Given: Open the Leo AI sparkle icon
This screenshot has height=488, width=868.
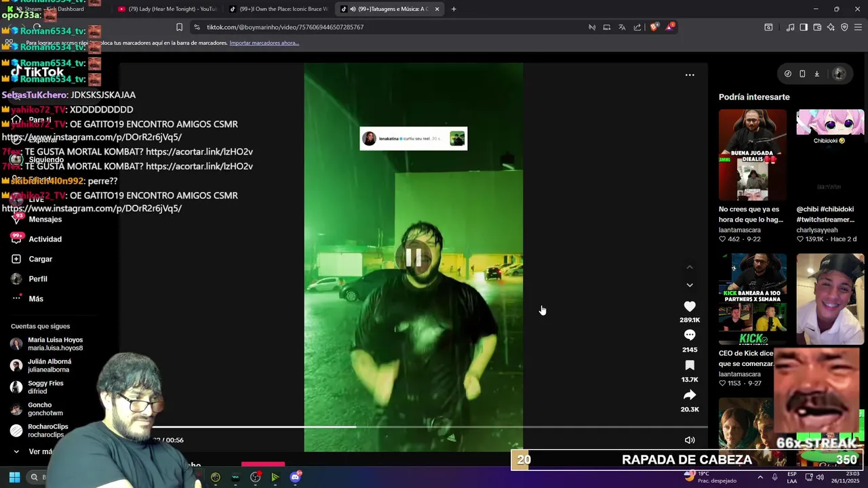Looking at the screenshot, I should [831, 27].
